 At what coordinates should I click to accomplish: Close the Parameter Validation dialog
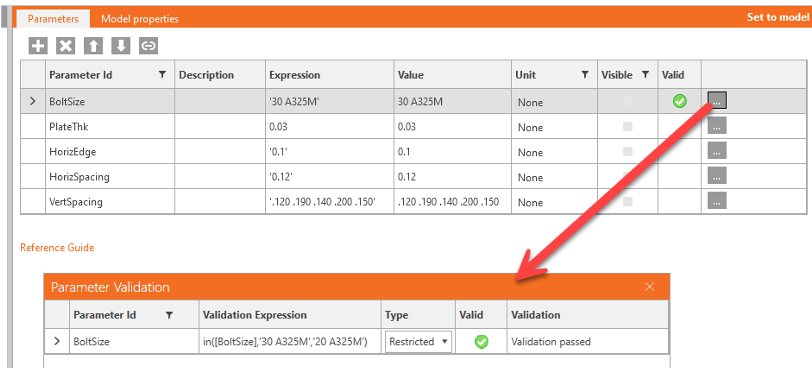649,287
